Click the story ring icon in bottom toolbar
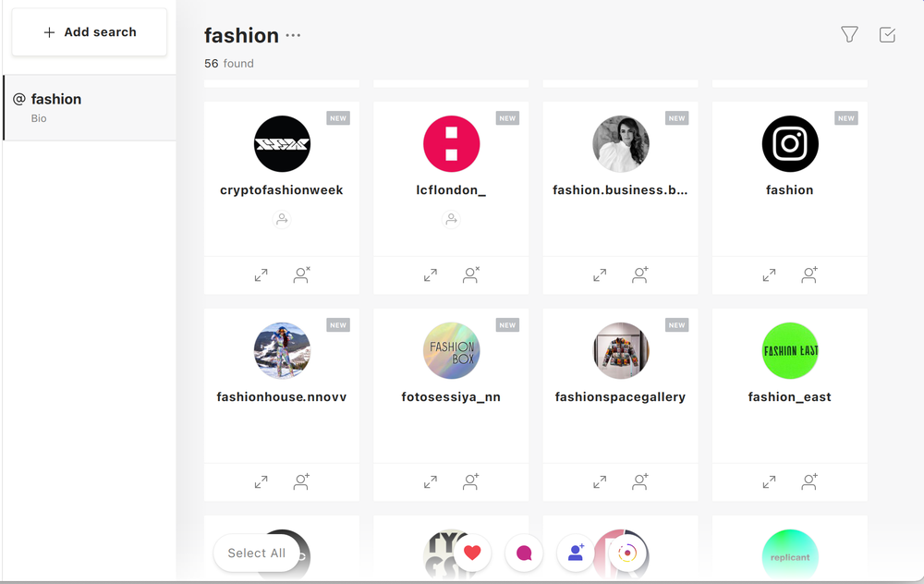This screenshot has width=924, height=584. (x=627, y=553)
